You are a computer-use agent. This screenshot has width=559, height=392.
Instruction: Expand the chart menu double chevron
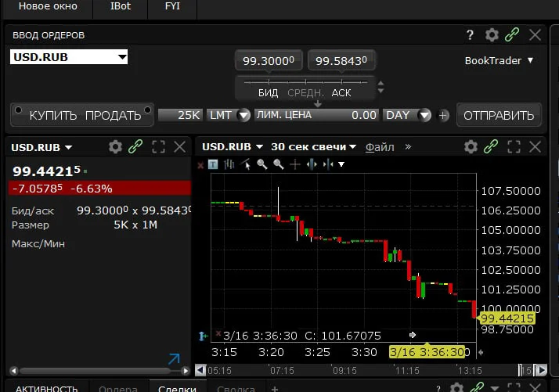tap(408, 147)
